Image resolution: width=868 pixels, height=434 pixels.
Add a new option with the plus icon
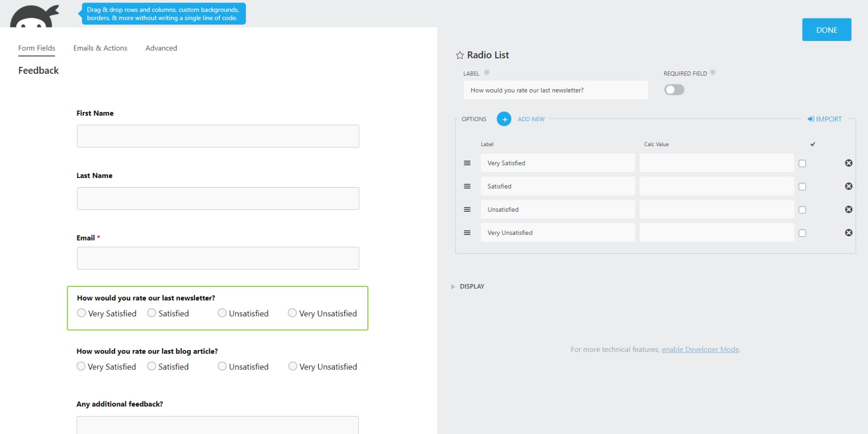(504, 119)
